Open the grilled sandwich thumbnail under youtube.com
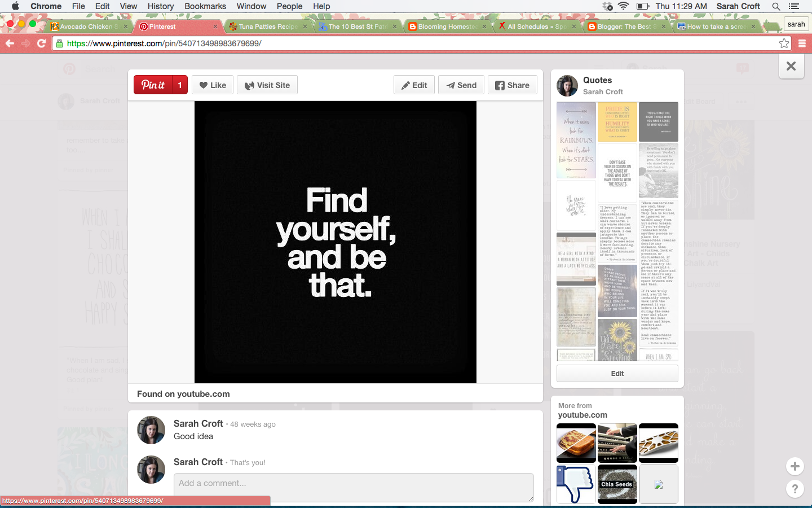Image resolution: width=812 pixels, height=508 pixels. (x=576, y=443)
